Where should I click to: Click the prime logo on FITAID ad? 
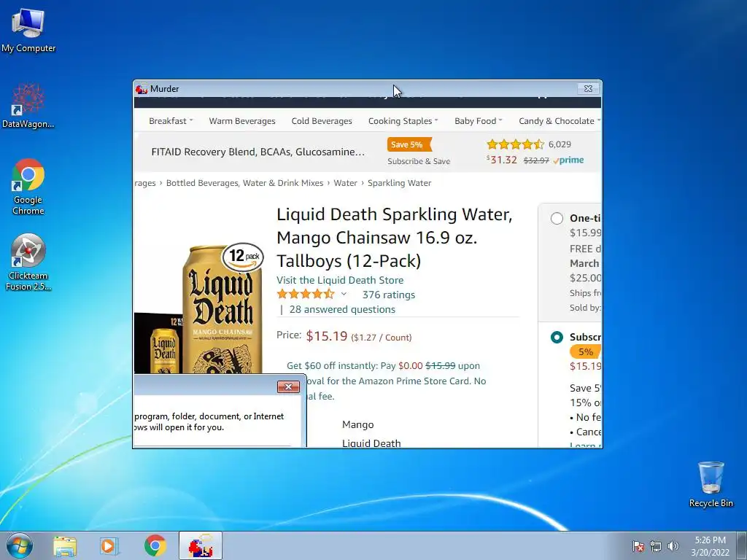(x=568, y=160)
